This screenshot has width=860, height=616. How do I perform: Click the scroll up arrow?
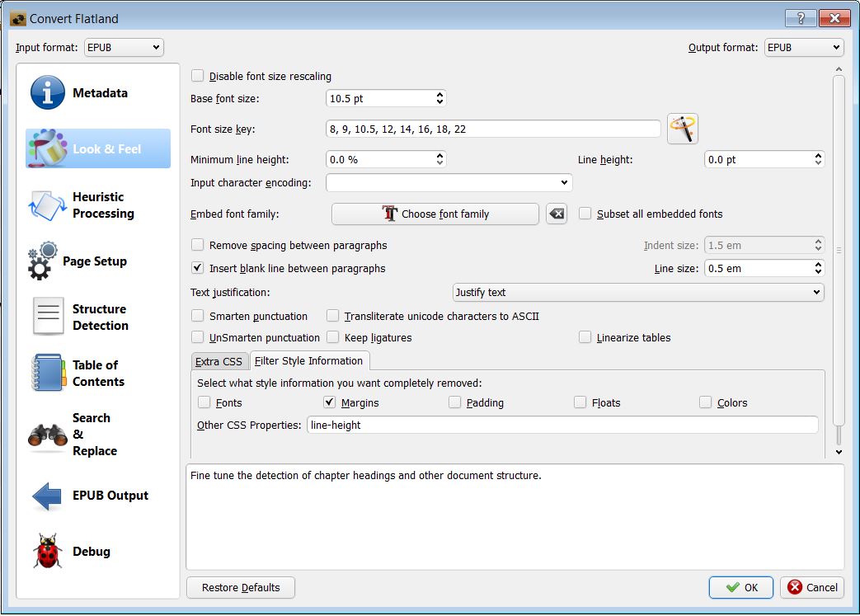click(x=839, y=69)
